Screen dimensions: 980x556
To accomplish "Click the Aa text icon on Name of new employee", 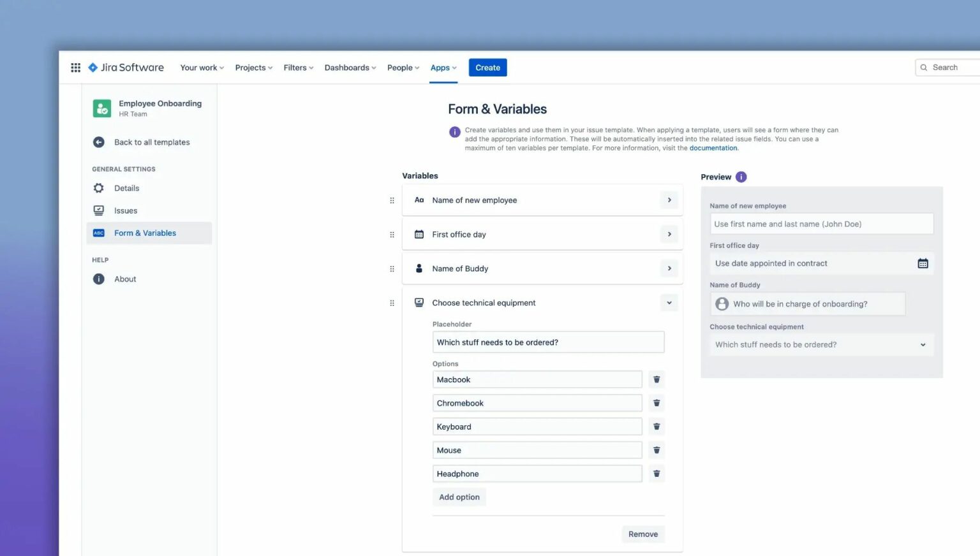I will pos(419,200).
